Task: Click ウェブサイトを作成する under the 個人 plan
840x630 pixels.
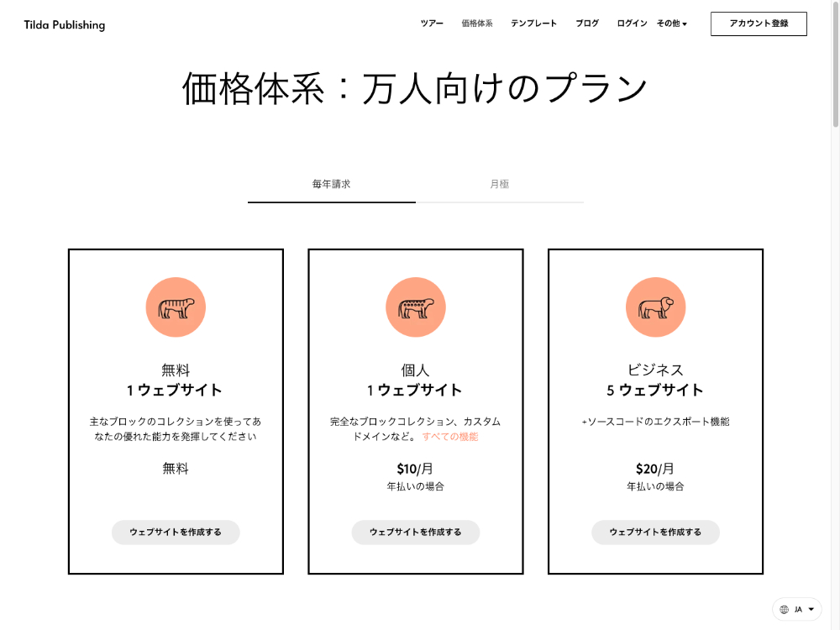Action: click(416, 533)
